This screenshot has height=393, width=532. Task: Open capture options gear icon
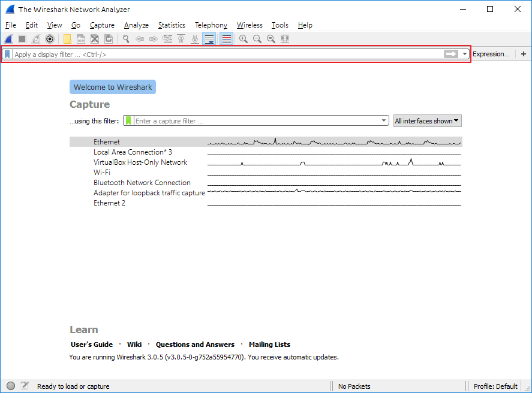[50, 39]
